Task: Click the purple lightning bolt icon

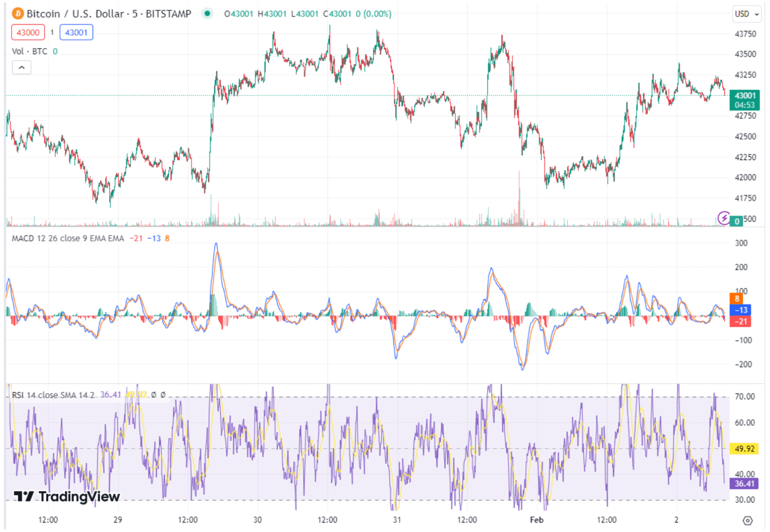Action: 724,218
